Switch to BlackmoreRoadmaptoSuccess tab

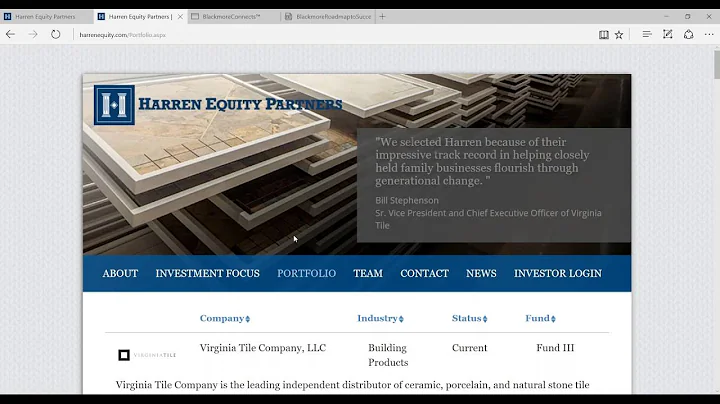(x=328, y=17)
